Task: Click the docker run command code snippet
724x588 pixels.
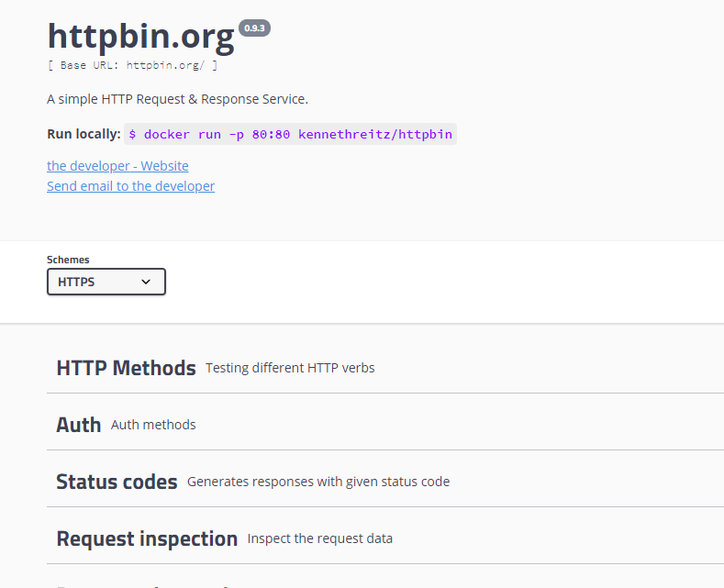Action: point(290,134)
